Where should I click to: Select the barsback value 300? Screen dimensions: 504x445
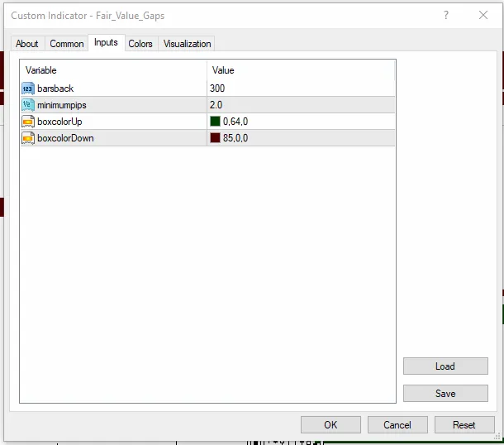pos(217,89)
